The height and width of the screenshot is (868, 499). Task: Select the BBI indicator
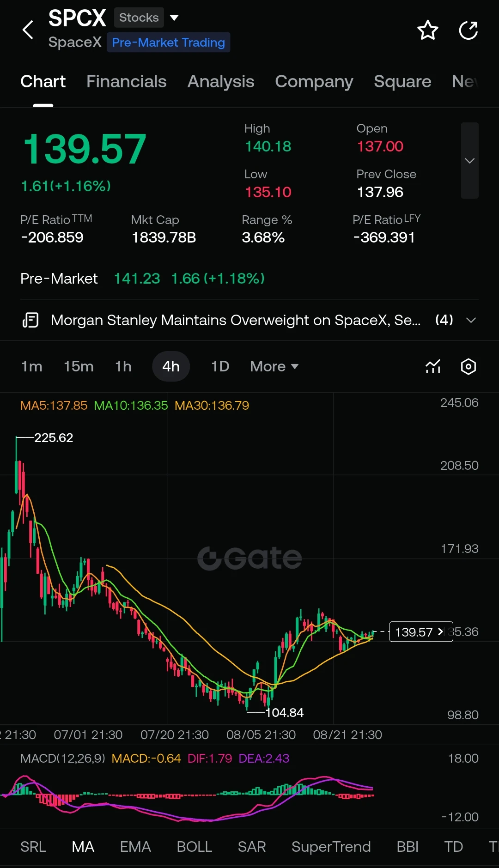coord(408,847)
